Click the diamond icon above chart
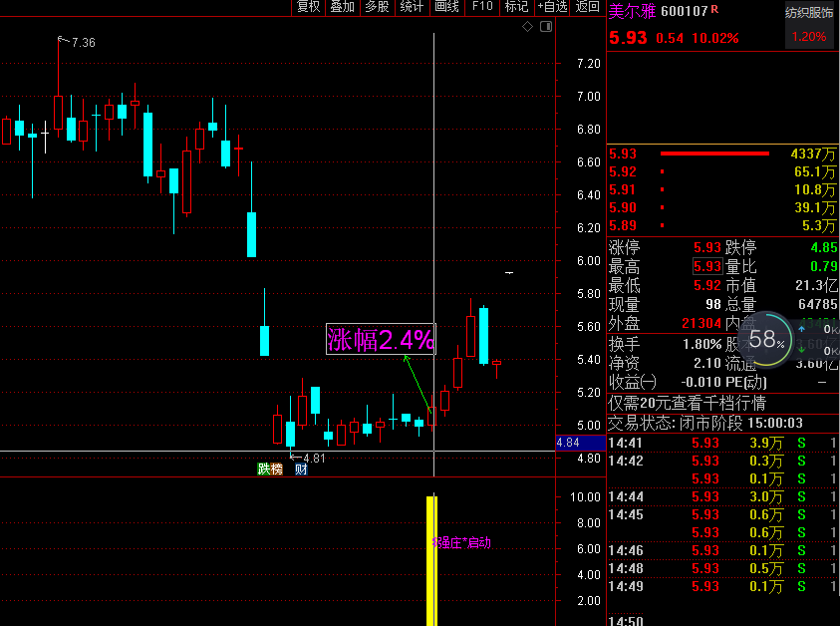The image size is (840, 626). coord(528,27)
